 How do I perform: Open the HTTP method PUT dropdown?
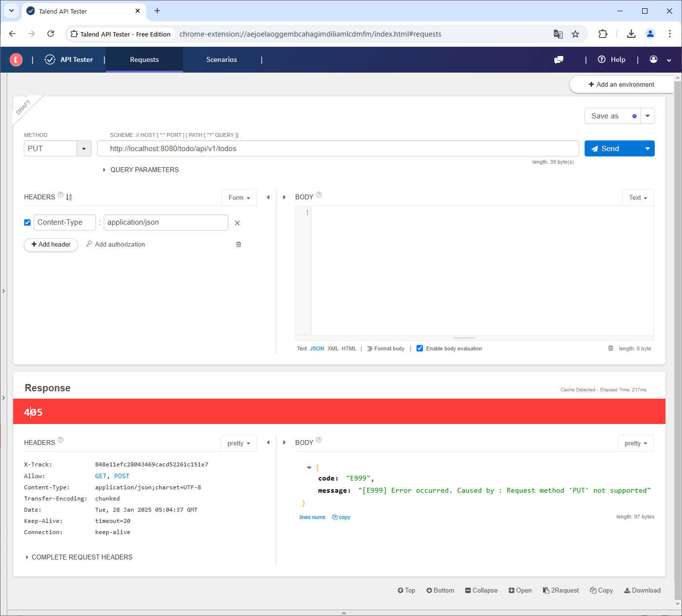click(84, 149)
